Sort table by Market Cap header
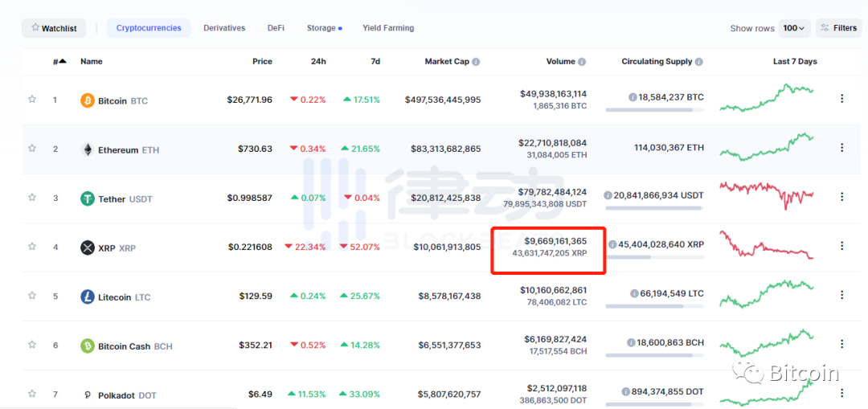This screenshot has height=409, width=868. point(447,62)
